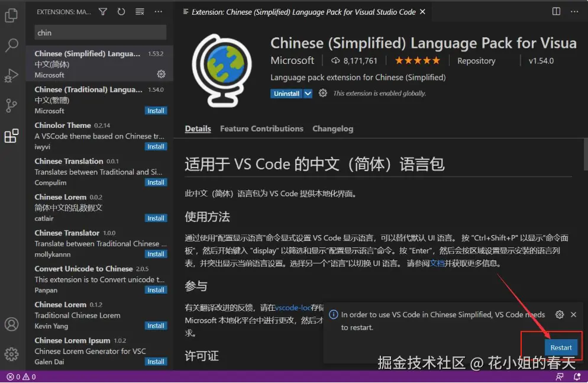The image size is (588, 383).
Task: Dismiss the restart notification
Action: [x=573, y=314]
